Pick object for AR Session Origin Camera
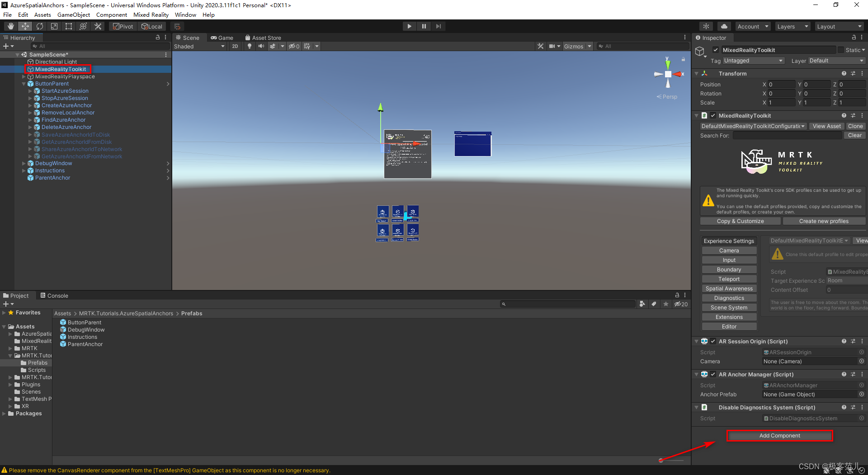The height and width of the screenshot is (475, 868). pos(862,361)
